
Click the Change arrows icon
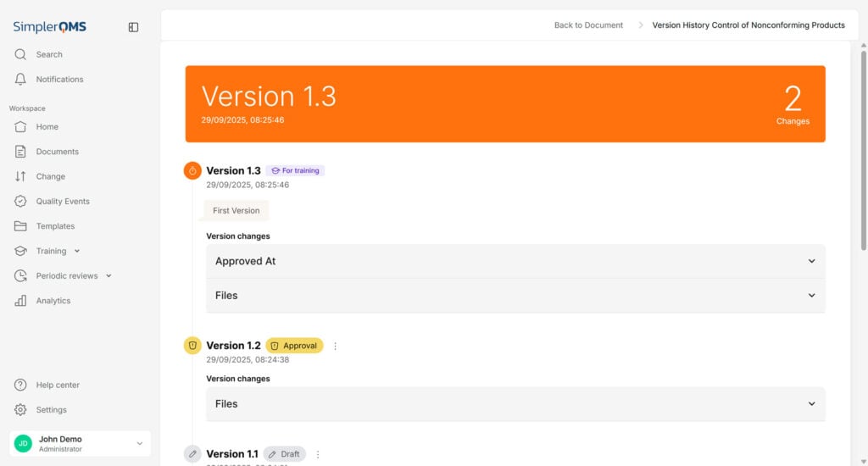[x=20, y=176]
